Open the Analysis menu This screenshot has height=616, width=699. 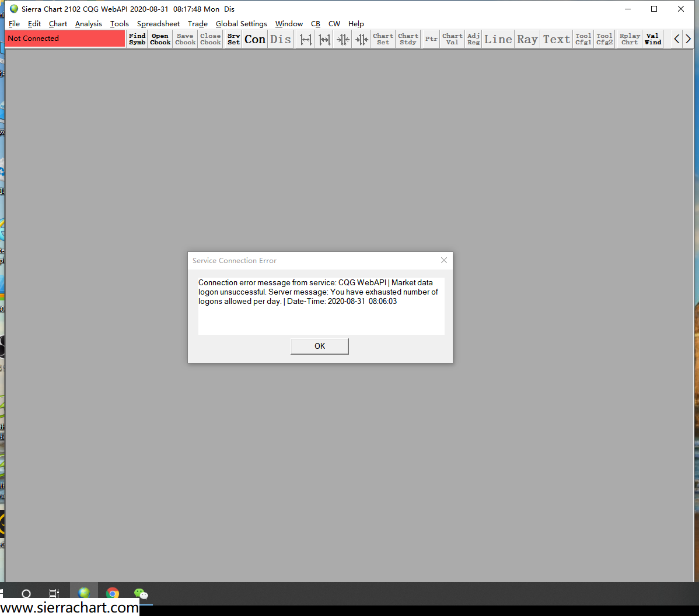(x=88, y=23)
